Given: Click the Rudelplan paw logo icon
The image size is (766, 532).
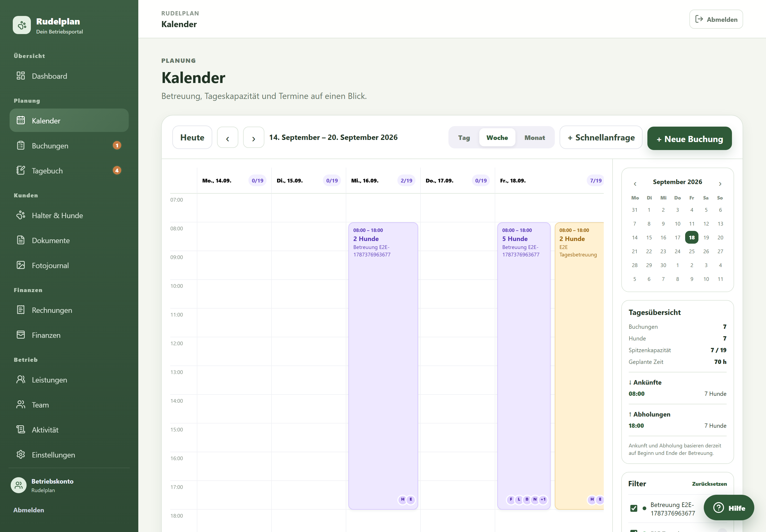Looking at the screenshot, I should coord(22,25).
